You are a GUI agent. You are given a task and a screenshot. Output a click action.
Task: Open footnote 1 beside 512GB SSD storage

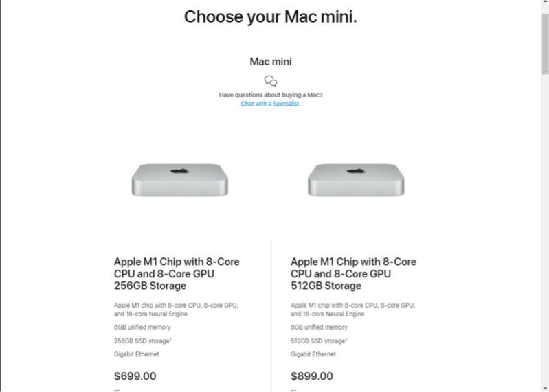click(347, 338)
